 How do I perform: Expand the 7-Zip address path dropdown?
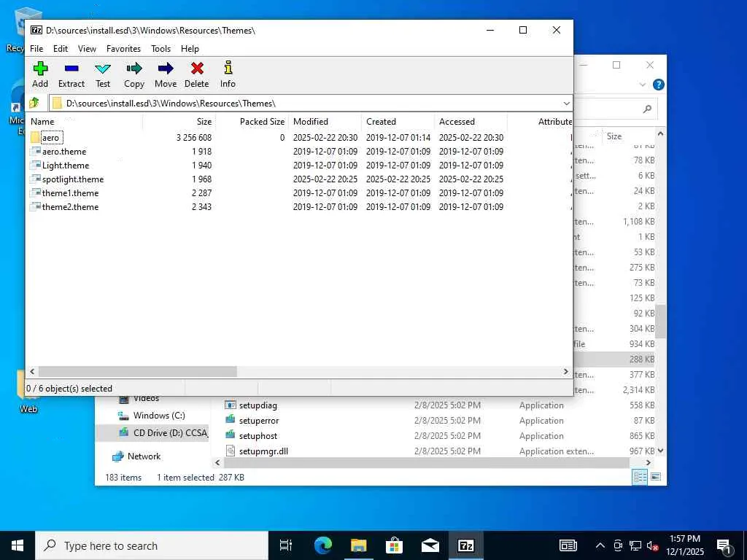click(x=566, y=104)
